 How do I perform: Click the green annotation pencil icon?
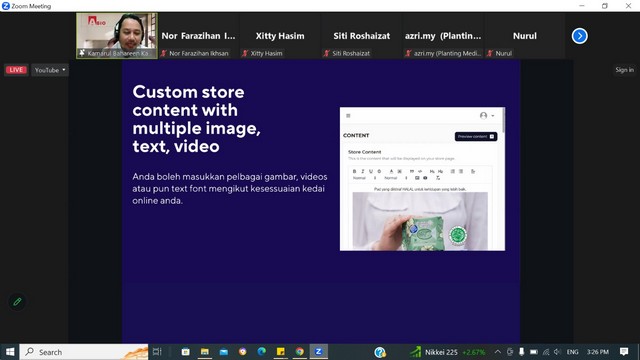[x=17, y=302]
